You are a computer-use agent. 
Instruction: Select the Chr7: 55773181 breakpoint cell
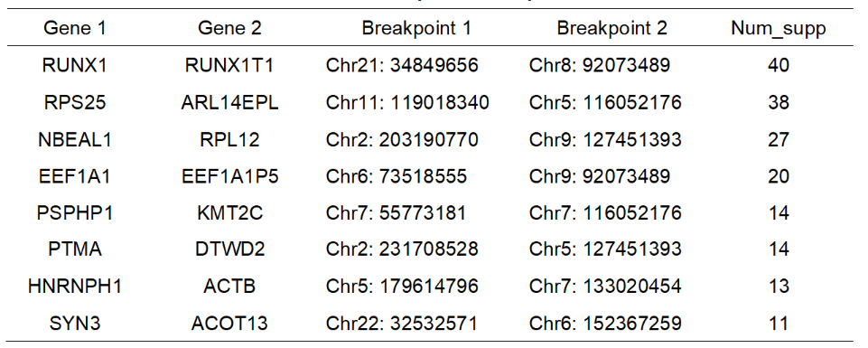396,212
